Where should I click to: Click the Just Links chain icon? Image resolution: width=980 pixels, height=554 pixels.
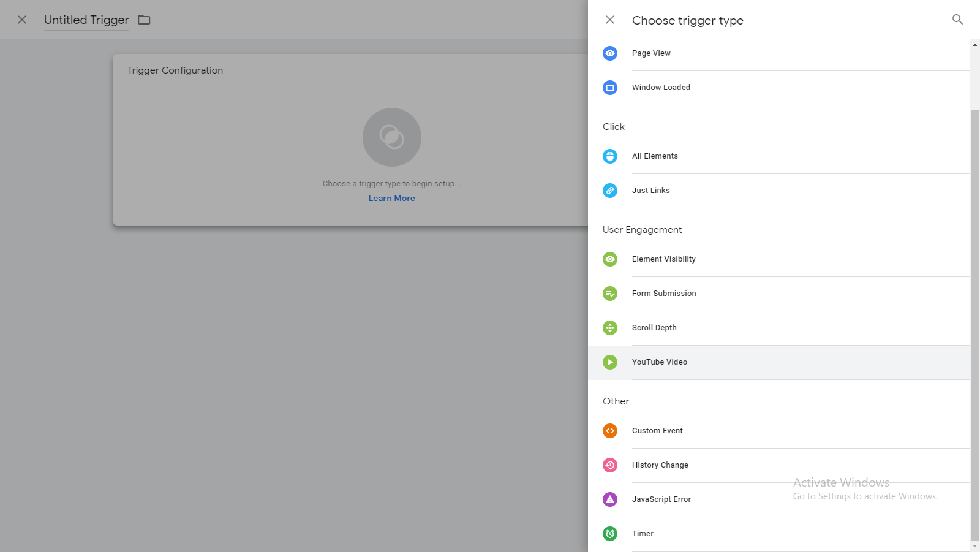tap(610, 191)
